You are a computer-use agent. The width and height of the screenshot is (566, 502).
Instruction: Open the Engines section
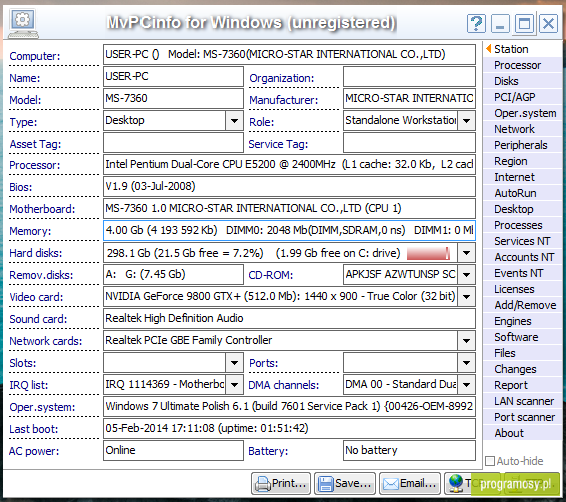coord(522,321)
